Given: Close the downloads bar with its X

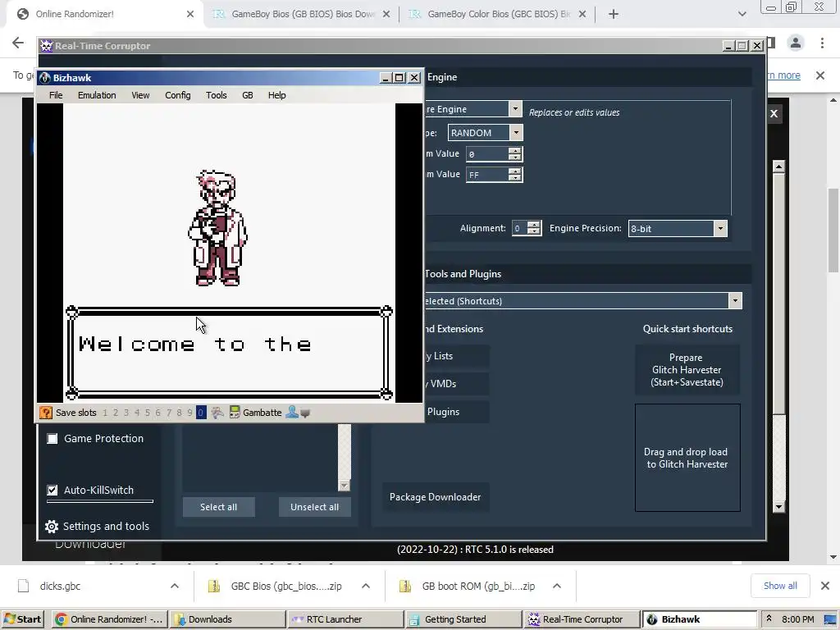Looking at the screenshot, I should (825, 586).
